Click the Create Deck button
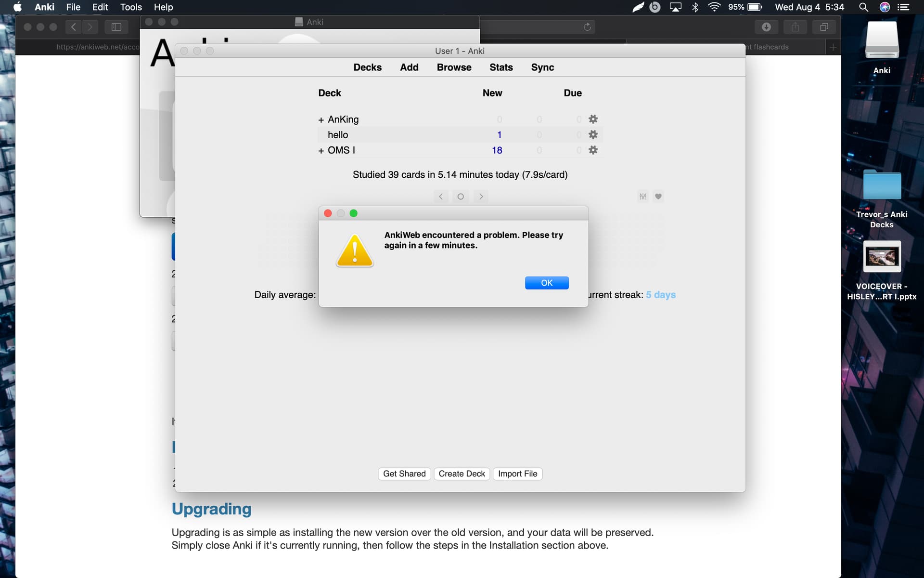The image size is (924, 578). (x=462, y=473)
